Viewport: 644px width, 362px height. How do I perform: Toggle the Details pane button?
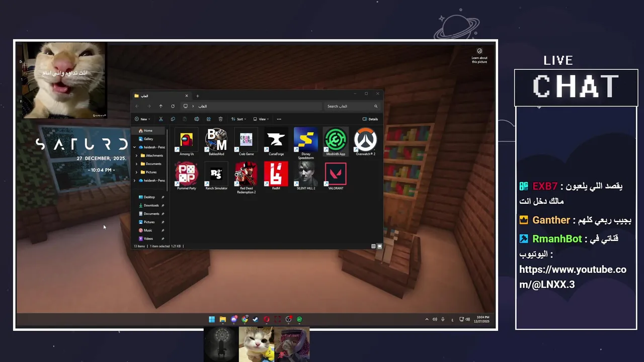pos(370,119)
